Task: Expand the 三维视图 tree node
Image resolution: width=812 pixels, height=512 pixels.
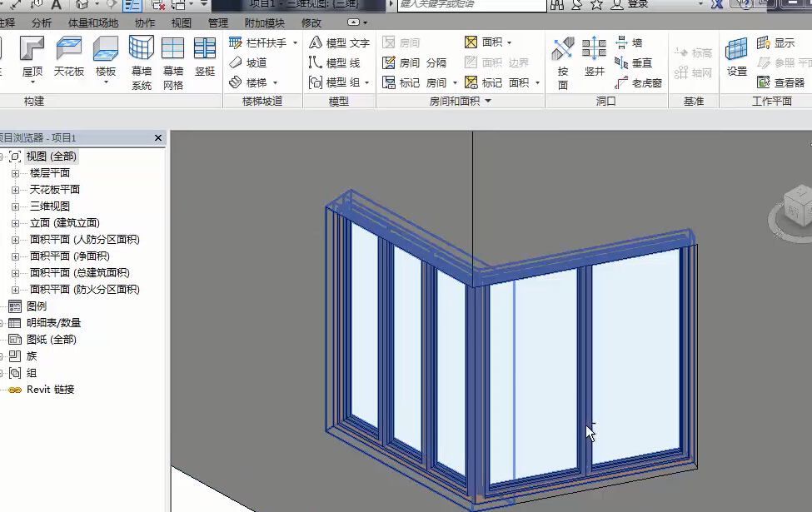Action: (15, 206)
